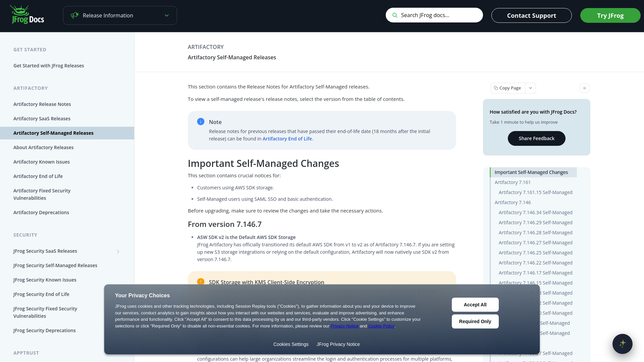Jump to Artifactory 7.146.27 Self-Managed
This screenshot has height=362, width=644.
[x=536, y=243]
